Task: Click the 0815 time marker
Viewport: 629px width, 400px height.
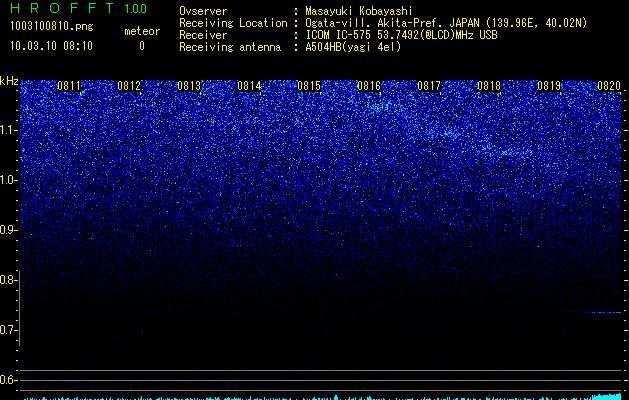Action: [309, 86]
